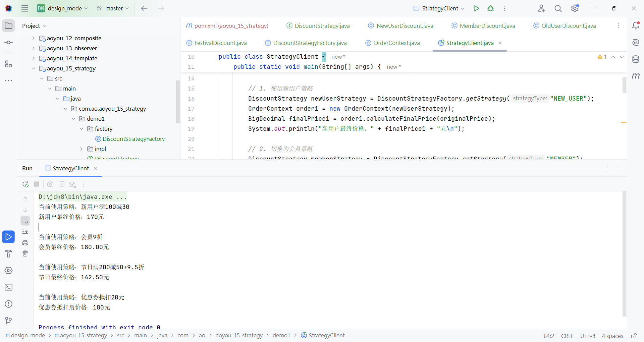This screenshot has height=342, width=644.
Task: Toggle scroll to end of console
Action: (25, 232)
